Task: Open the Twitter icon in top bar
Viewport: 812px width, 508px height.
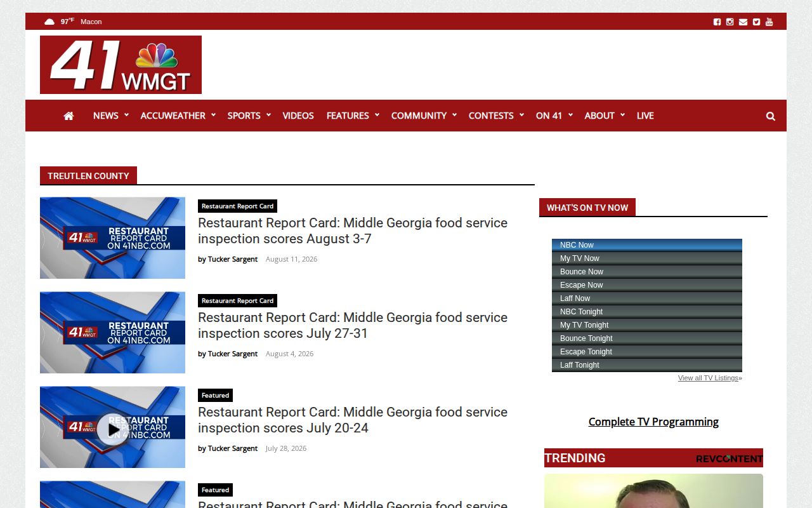Action: tap(756, 22)
